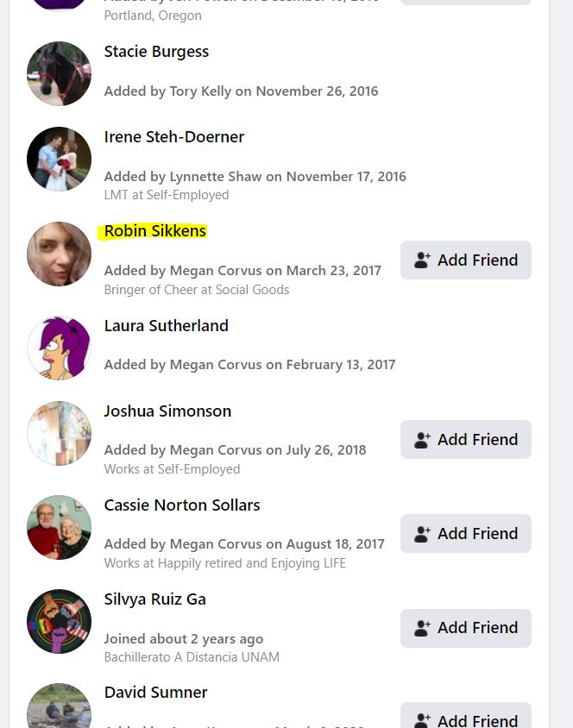Open Joshua Simonson's profile thumbnail

[x=59, y=433]
